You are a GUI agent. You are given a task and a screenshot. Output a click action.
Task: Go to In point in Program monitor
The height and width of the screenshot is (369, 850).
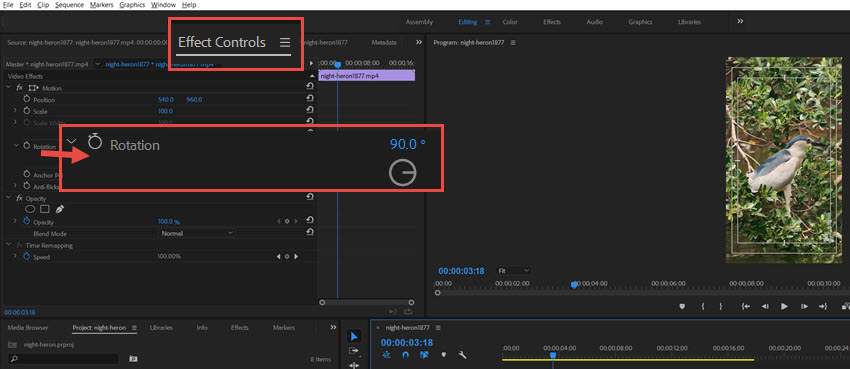746,307
